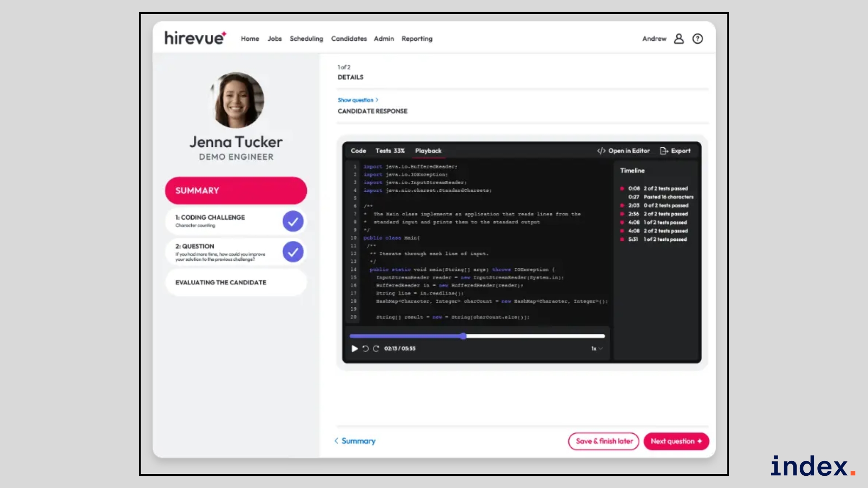Expand the Show question link
This screenshot has width=868, height=488.
coord(358,100)
